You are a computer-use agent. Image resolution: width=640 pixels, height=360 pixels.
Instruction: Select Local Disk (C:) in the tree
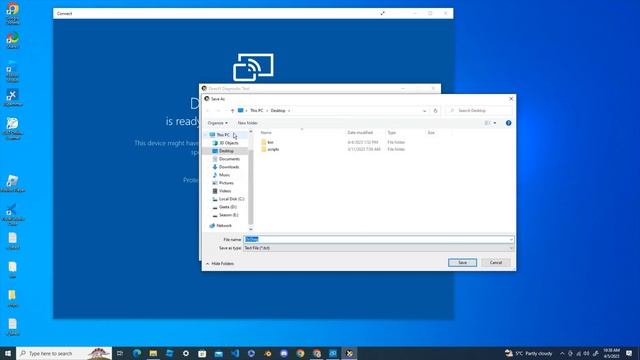pyautogui.click(x=231, y=199)
